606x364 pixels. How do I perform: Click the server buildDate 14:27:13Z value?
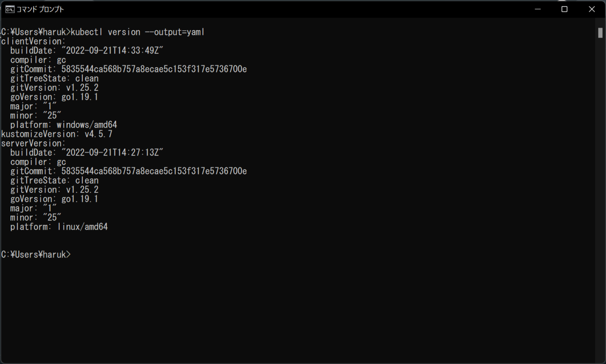[113, 152]
